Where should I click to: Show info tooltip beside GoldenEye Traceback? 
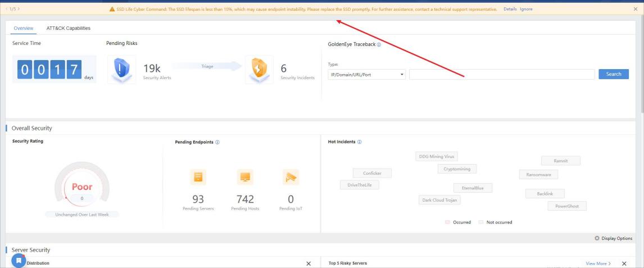[x=379, y=44]
